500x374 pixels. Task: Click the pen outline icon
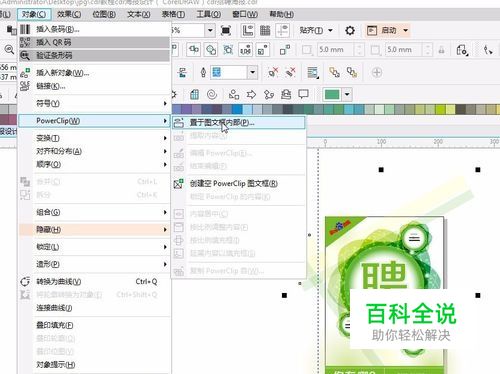click(x=203, y=72)
